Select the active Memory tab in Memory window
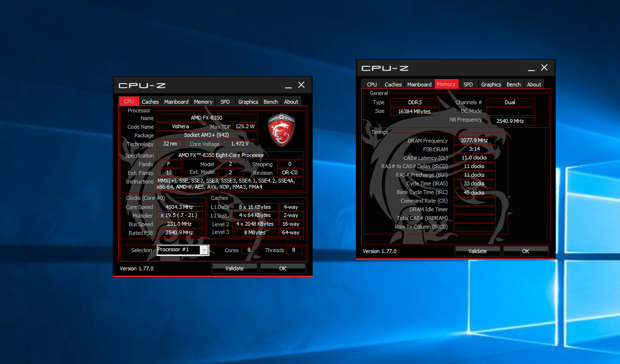620x364 pixels. click(x=446, y=84)
